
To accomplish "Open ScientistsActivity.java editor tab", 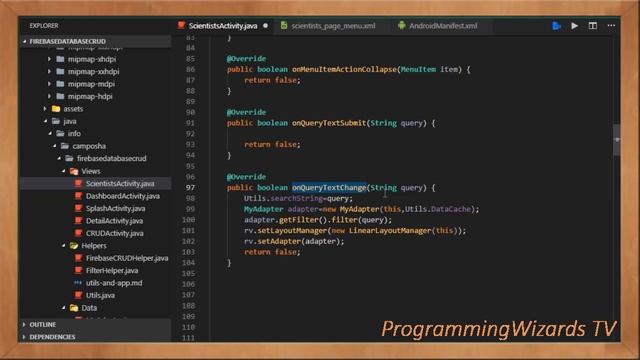I will (x=223, y=26).
